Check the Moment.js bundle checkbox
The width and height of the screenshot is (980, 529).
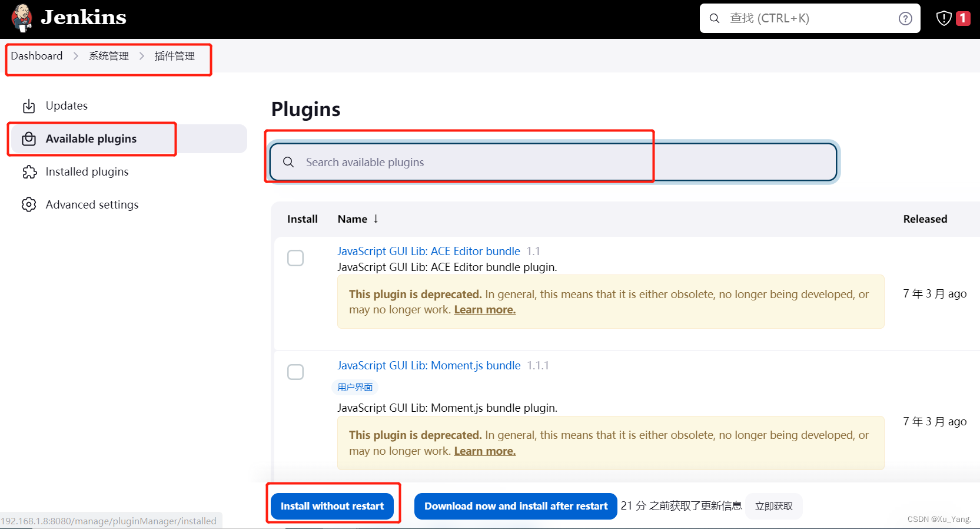pos(295,372)
